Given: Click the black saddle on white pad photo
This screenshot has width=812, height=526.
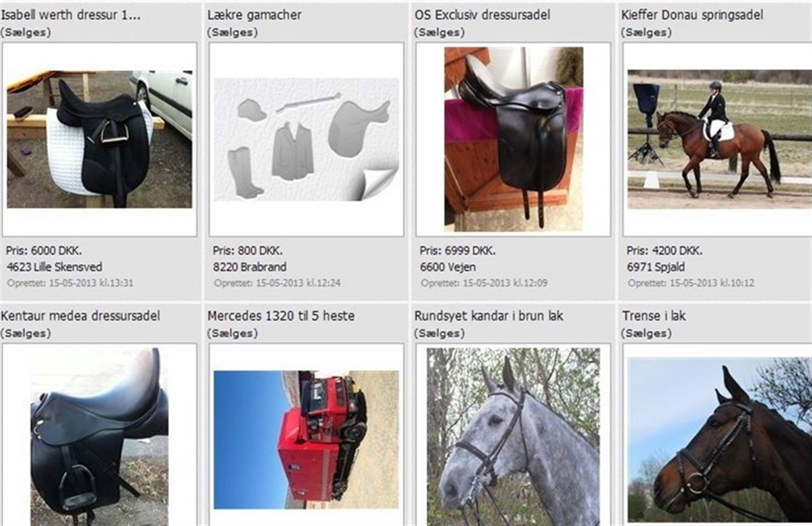Looking at the screenshot, I should pos(99,139).
